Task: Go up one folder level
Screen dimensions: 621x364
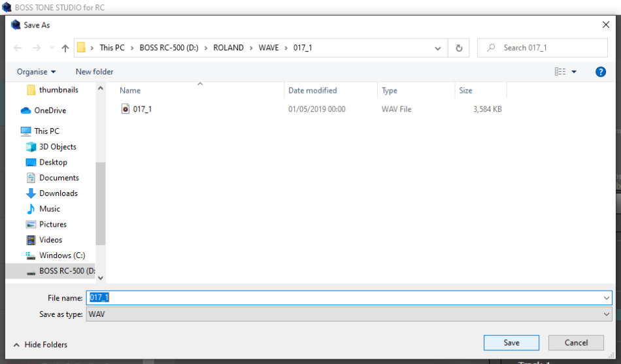Action: point(65,48)
